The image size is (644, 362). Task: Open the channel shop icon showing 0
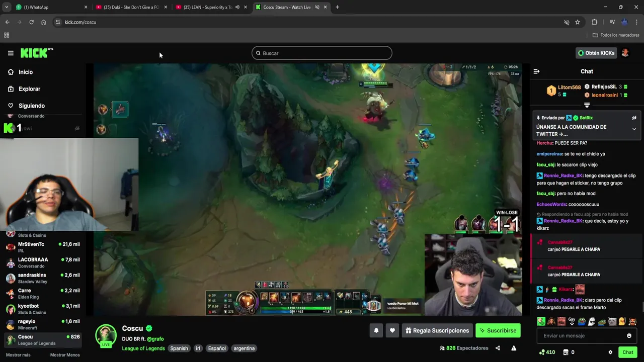coord(569,352)
